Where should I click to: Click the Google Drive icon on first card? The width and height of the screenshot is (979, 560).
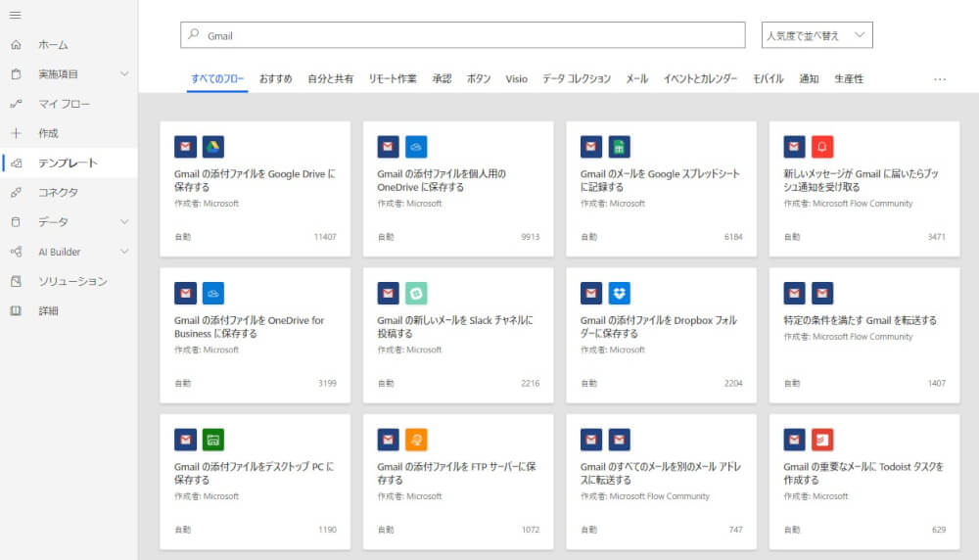pos(213,147)
